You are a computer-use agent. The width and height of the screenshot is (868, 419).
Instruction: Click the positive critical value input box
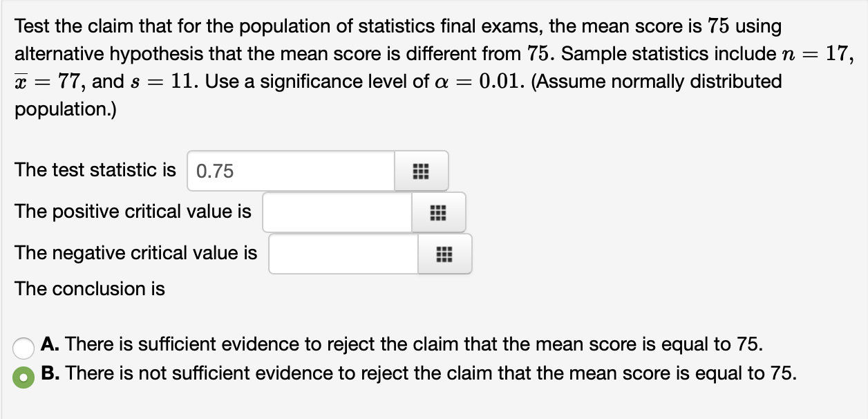pos(337,212)
